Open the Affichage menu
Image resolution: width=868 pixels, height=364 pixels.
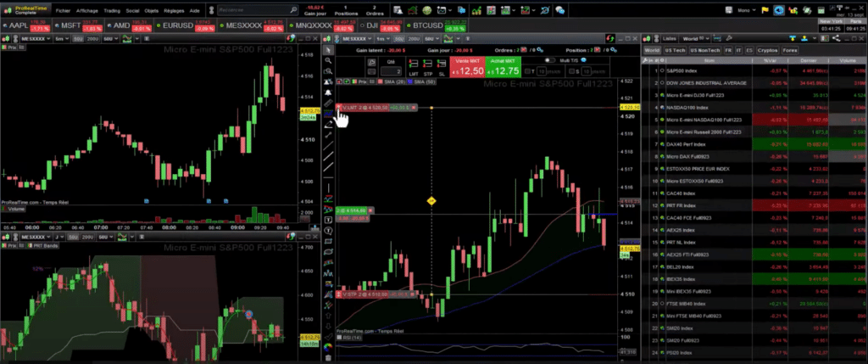[86, 10]
